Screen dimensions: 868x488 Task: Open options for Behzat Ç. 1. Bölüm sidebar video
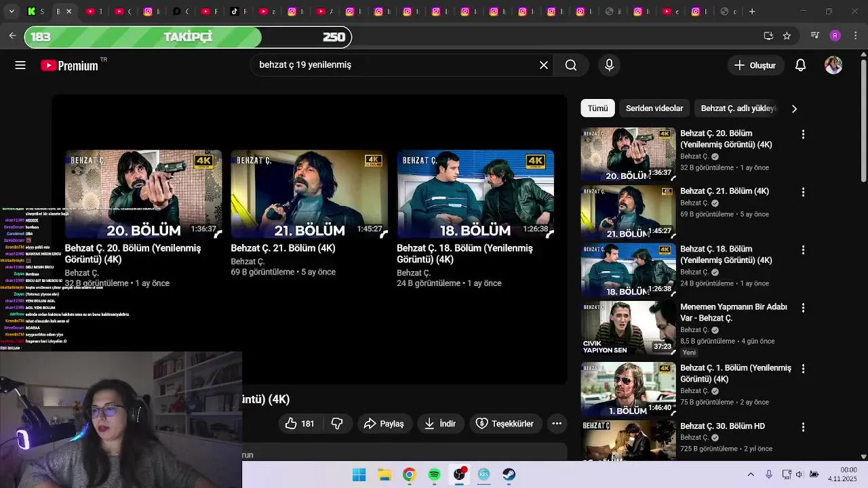coord(803,369)
